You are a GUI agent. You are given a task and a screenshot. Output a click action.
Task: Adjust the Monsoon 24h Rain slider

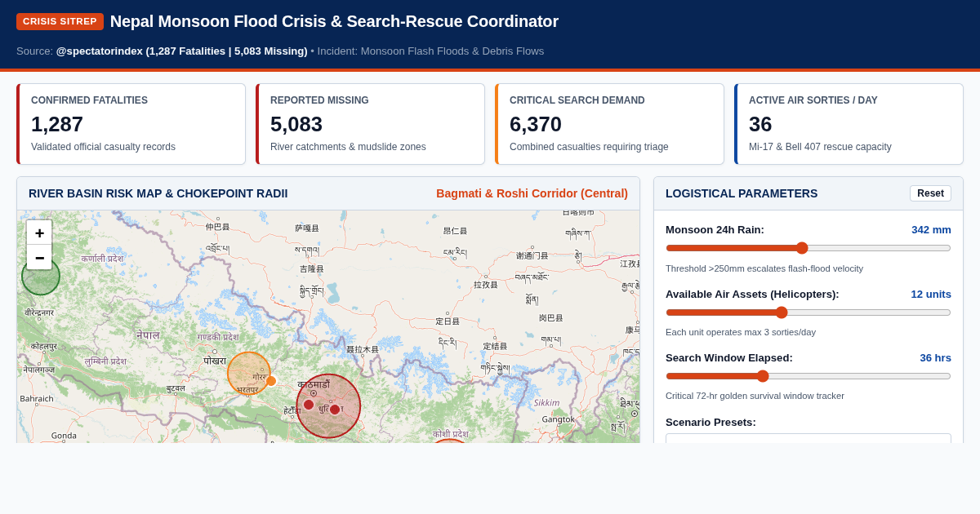808,248
